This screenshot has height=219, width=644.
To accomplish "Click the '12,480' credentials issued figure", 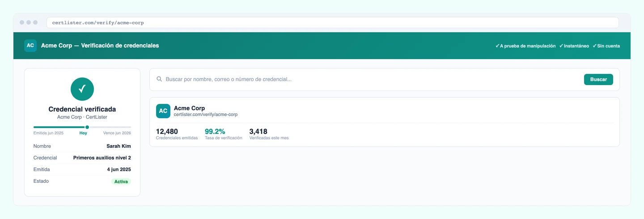I will coord(167,131).
